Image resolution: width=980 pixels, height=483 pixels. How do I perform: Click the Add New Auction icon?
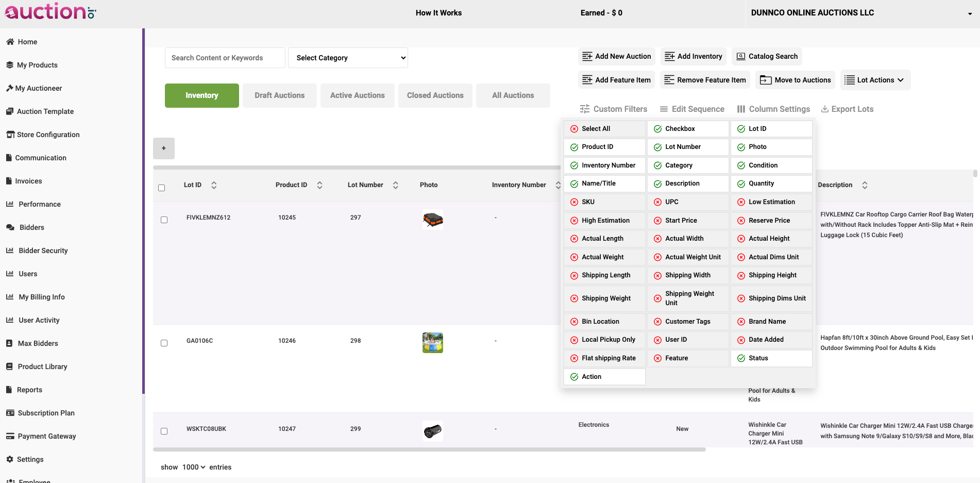click(587, 56)
